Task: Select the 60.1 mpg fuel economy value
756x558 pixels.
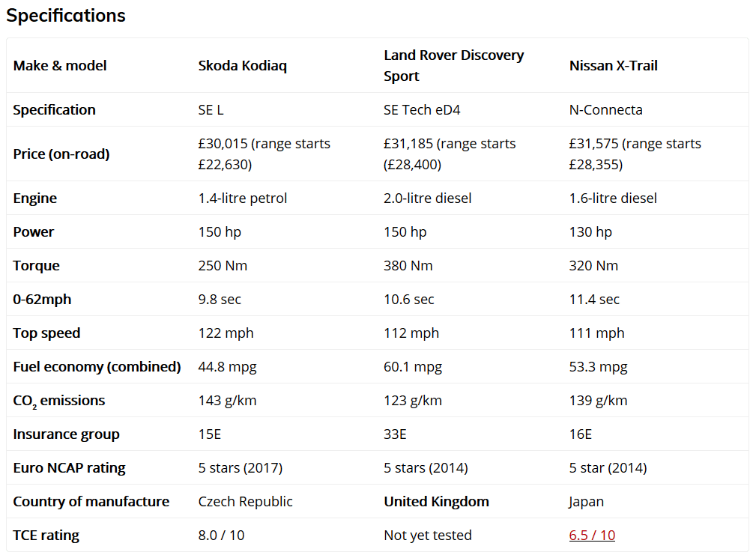Action: tap(413, 367)
